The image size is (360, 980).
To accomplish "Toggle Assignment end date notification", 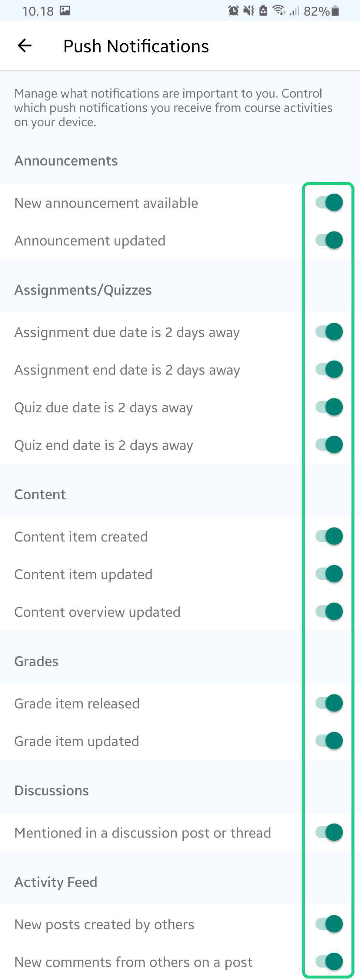I will 329,369.
